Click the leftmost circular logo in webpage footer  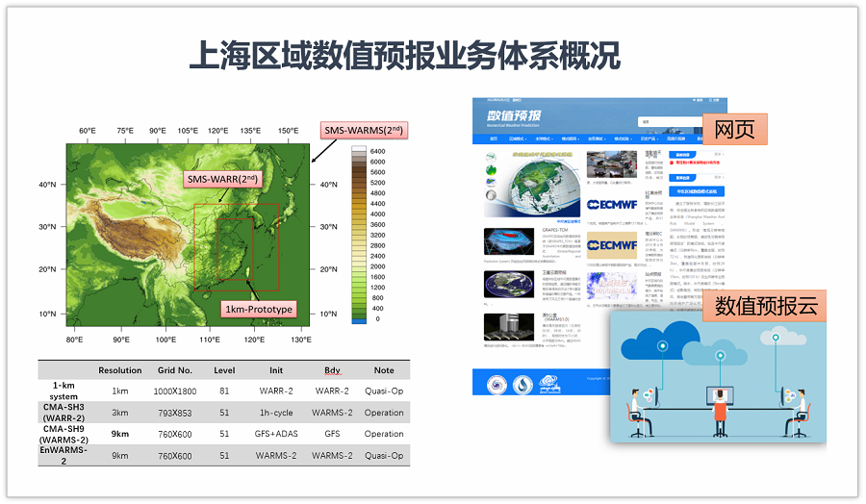(x=496, y=384)
